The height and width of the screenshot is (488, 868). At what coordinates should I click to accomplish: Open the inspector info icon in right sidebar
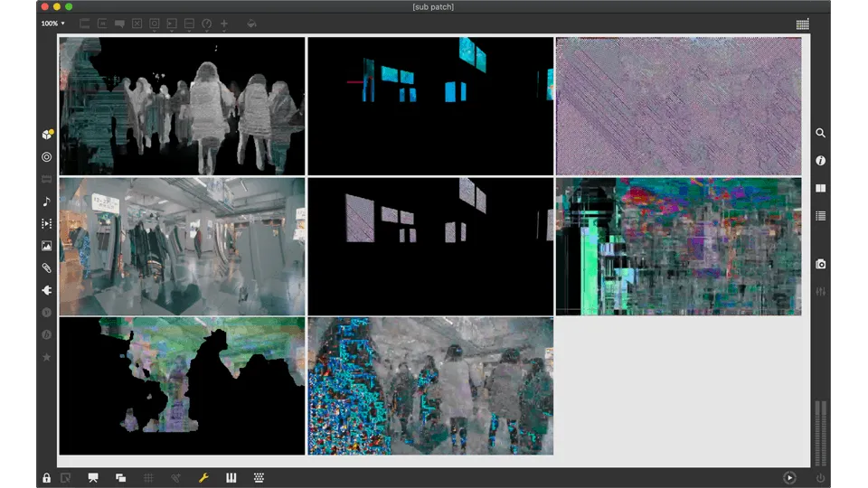pyautogui.click(x=820, y=161)
